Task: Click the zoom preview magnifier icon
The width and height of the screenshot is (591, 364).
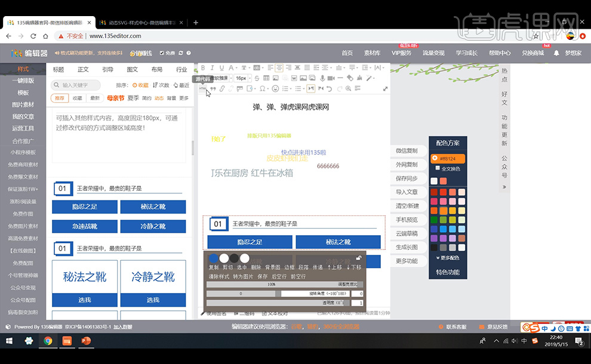Action: (x=348, y=89)
